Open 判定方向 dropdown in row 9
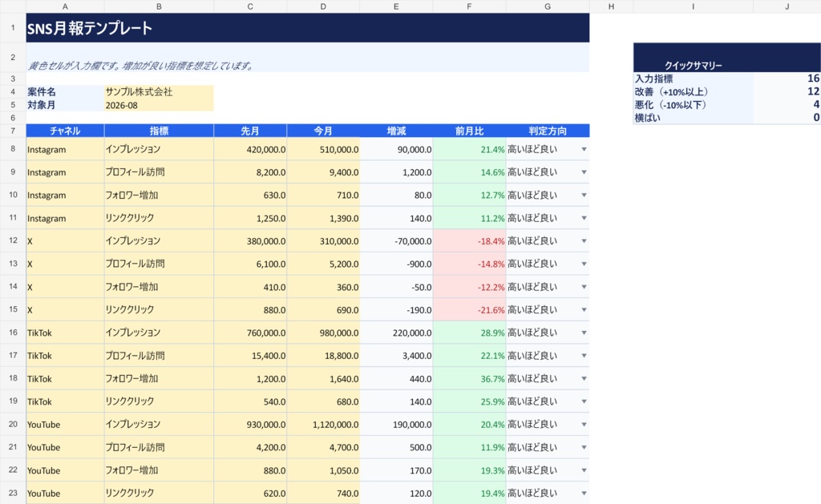Image resolution: width=821 pixels, height=504 pixels. pyautogui.click(x=584, y=172)
